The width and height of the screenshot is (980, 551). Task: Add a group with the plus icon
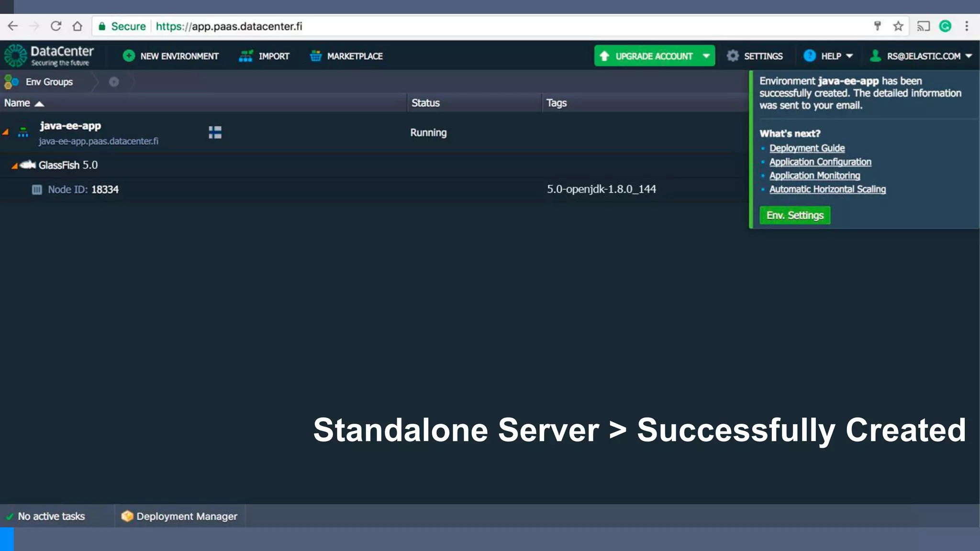[114, 82]
